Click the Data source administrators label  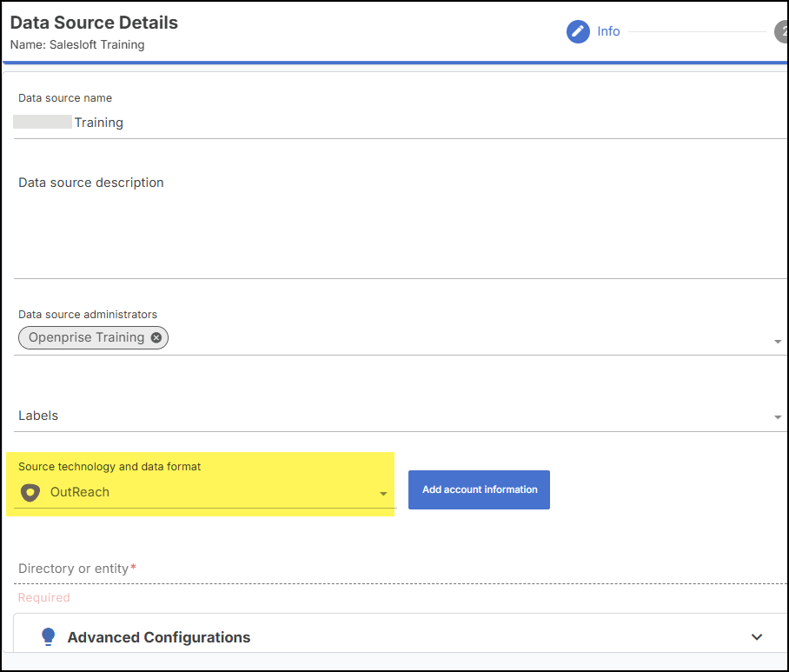click(88, 315)
